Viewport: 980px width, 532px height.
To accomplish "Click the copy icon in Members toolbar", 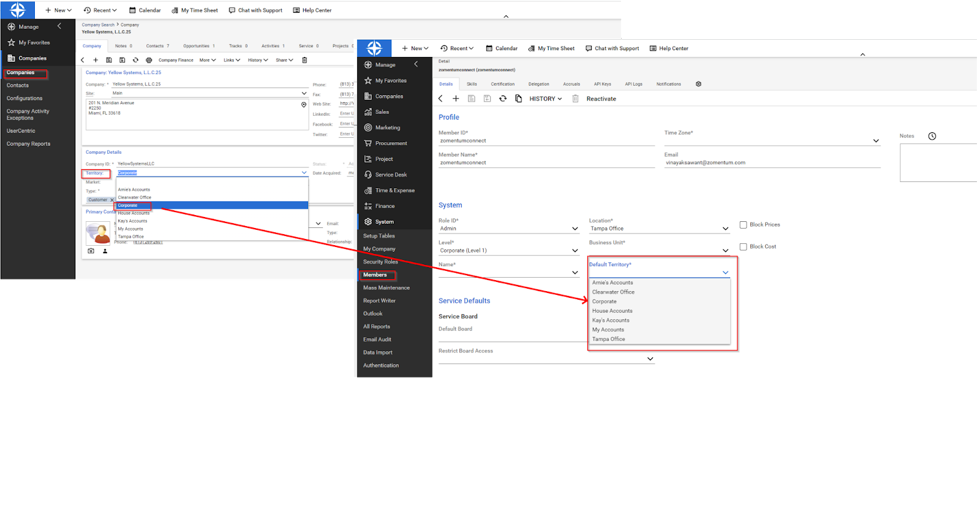I will pos(519,99).
